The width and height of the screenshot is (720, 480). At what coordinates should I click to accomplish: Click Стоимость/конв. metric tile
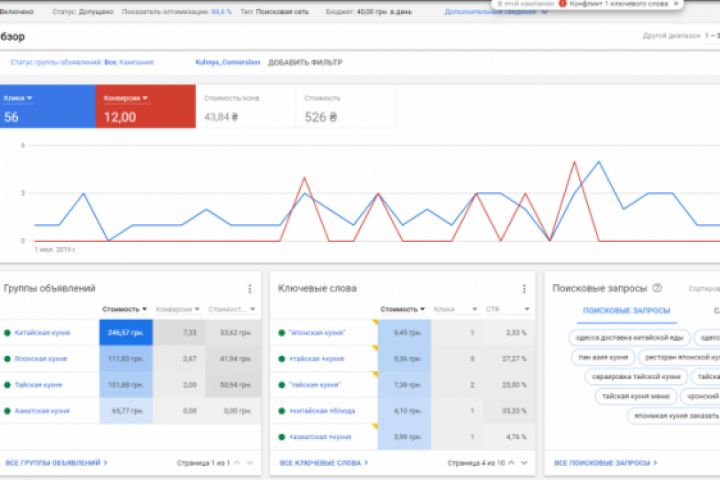[245, 107]
